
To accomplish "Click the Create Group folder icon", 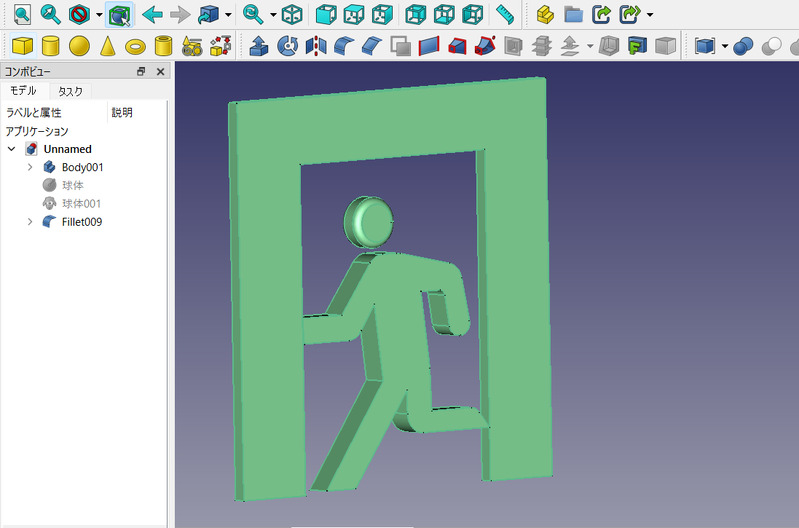I will click(573, 14).
